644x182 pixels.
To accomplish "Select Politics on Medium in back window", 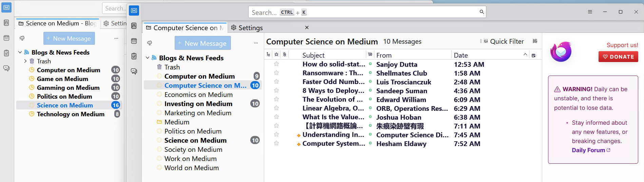I will (69, 96).
